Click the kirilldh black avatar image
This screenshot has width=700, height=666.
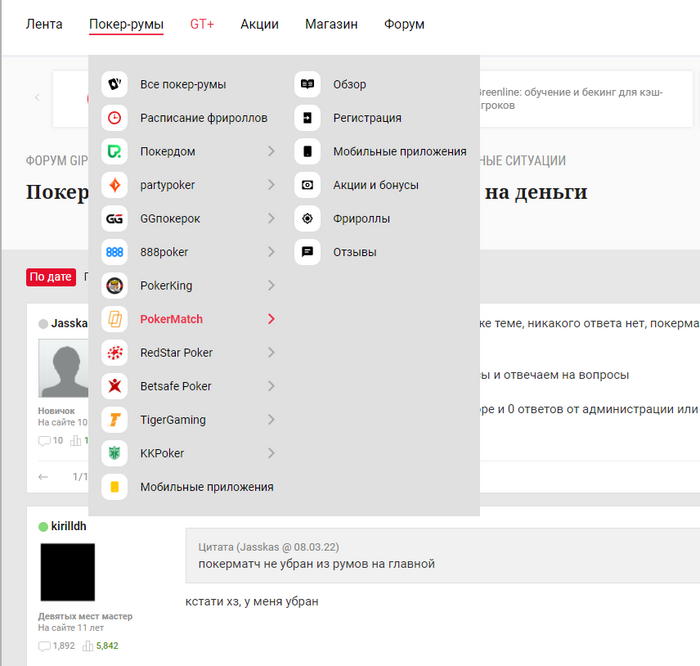[x=68, y=572]
